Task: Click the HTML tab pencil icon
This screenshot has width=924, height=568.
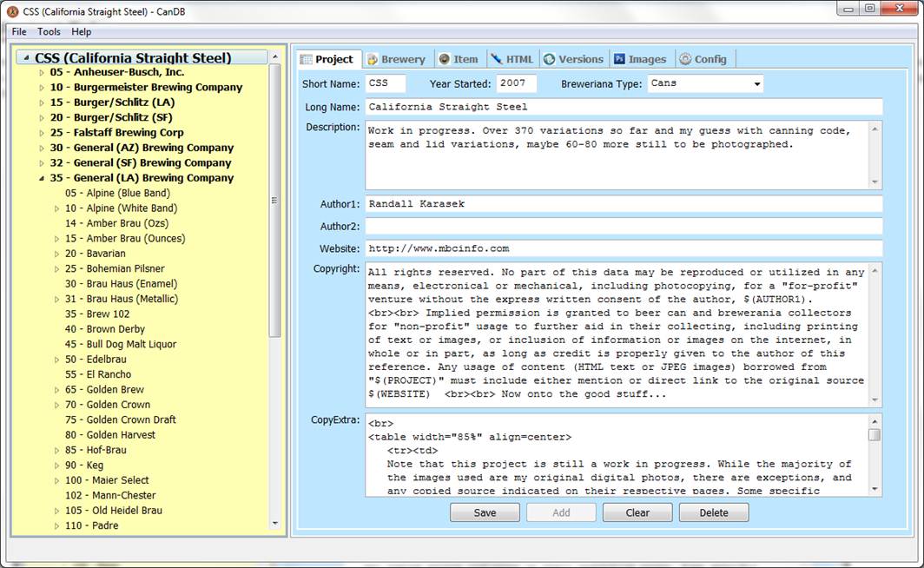Action: click(497, 59)
